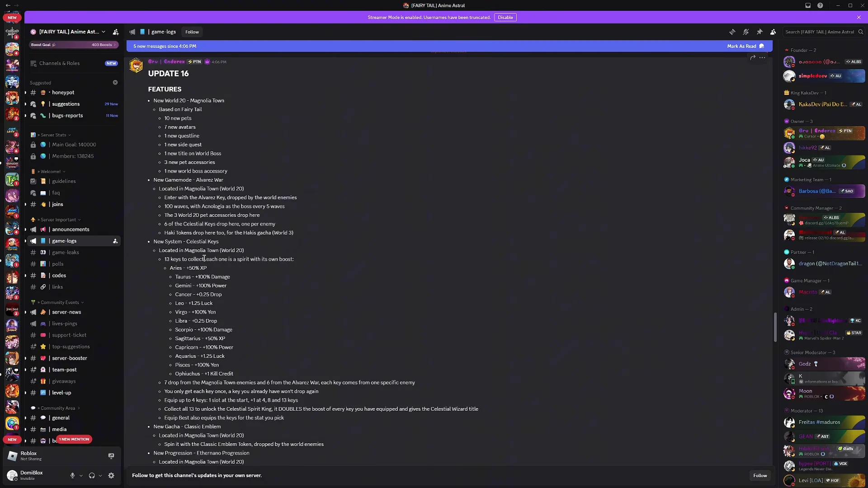Click the NEW unread pill atop server list
The width and height of the screenshot is (868, 488).
click(12, 18)
